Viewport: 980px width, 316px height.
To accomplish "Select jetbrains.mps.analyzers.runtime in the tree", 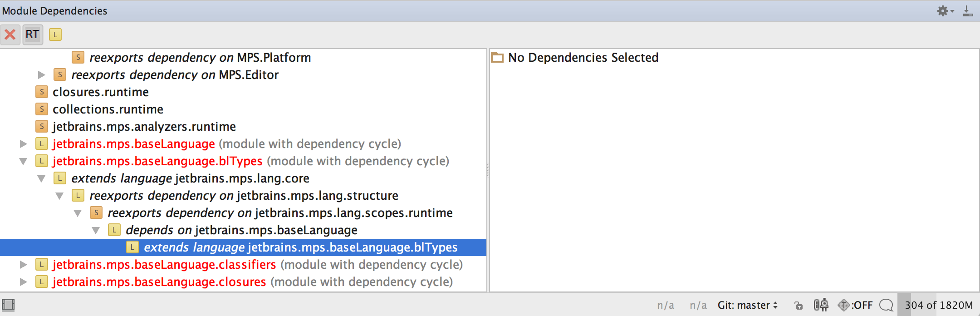I will pos(144,127).
